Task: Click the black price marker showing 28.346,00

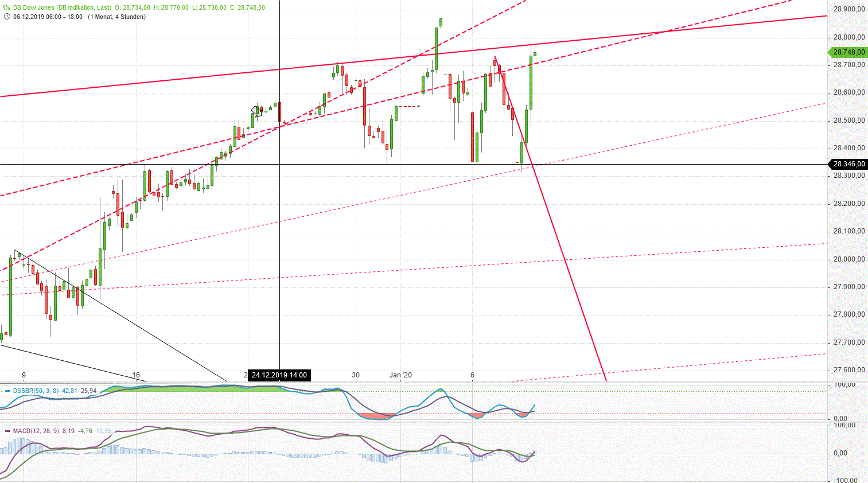Action: [x=848, y=164]
